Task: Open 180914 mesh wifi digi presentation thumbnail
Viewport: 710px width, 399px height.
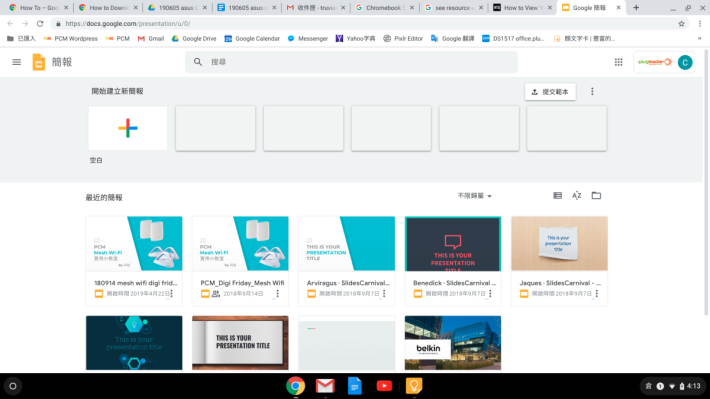Action: [x=134, y=244]
